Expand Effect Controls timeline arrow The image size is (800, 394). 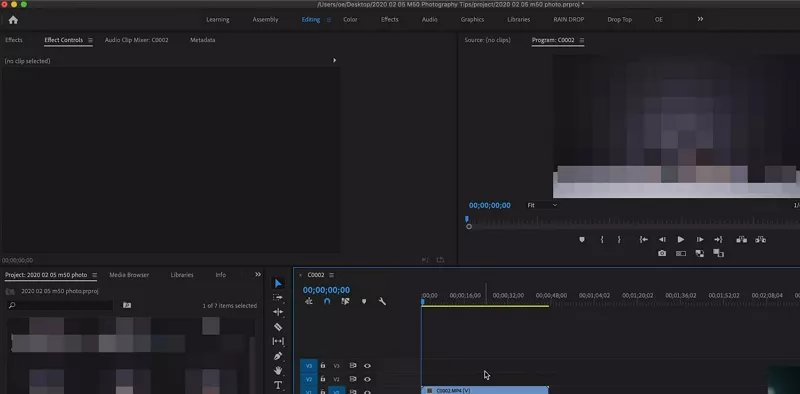334,60
